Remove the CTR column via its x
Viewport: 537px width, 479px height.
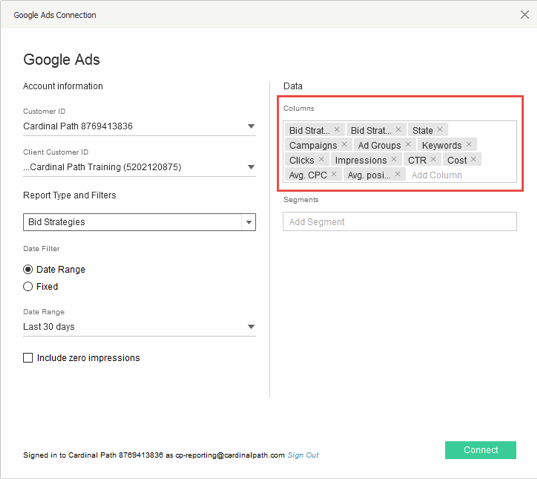433,159
